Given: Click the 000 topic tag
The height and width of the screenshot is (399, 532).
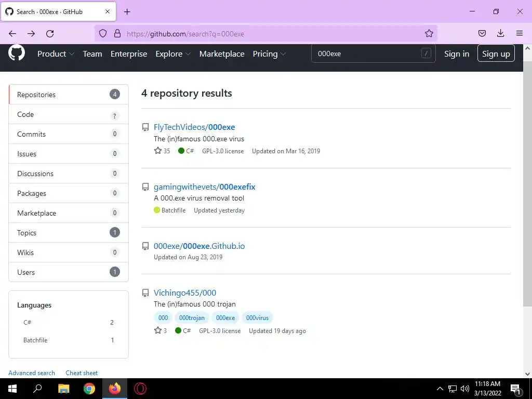Looking at the screenshot, I should 163,318.
